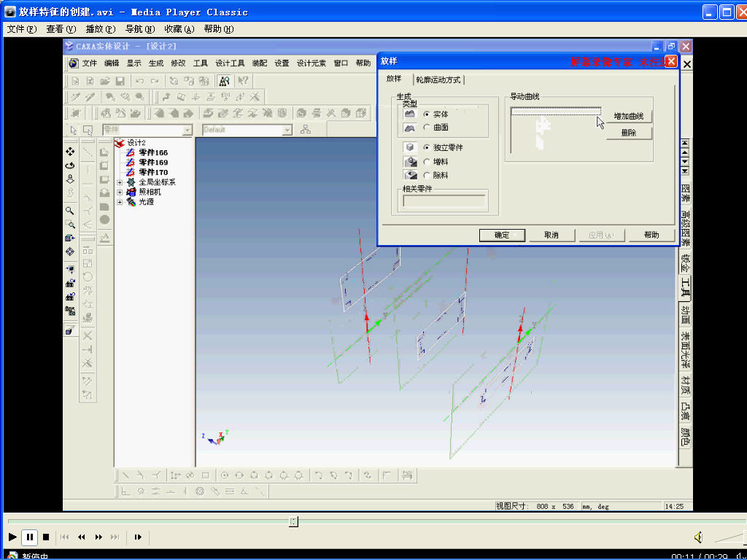
Task: Open the 帮助(H) menu of the player
Action: 219,29
